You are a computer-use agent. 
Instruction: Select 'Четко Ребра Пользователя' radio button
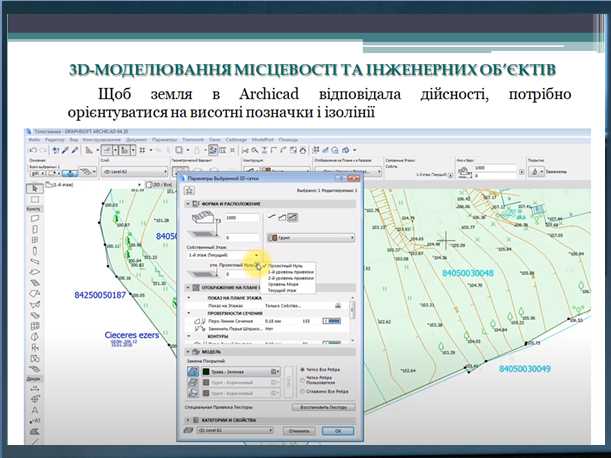[302, 380]
